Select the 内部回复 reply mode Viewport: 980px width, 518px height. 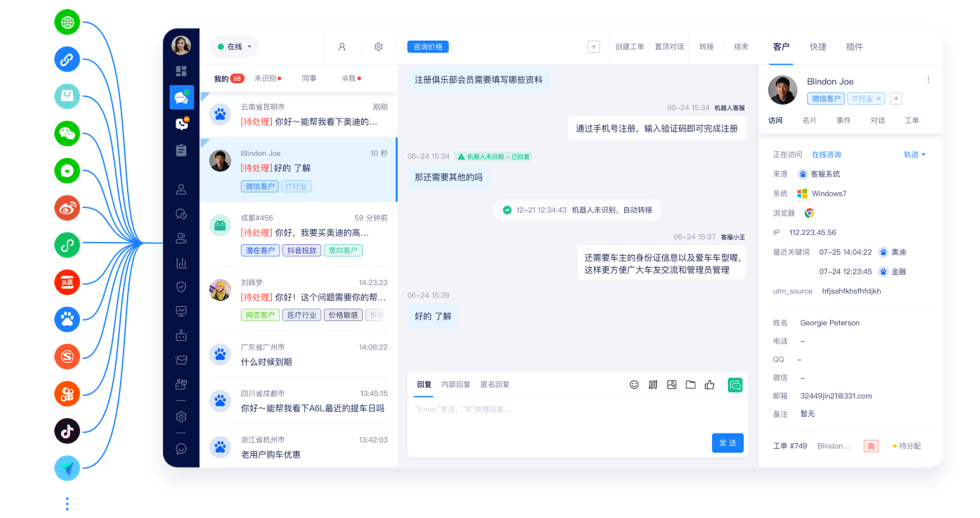tap(455, 385)
